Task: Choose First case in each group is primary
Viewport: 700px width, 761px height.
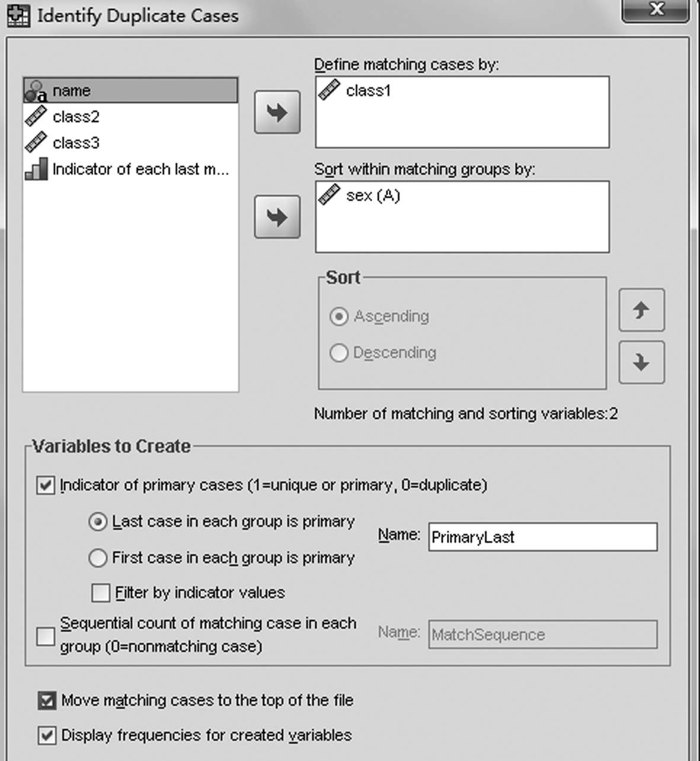Action: pyautogui.click(x=98, y=558)
